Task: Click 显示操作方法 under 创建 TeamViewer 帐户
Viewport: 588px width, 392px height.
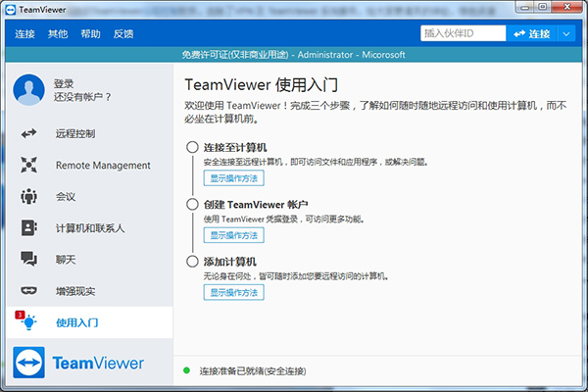Action: [234, 235]
